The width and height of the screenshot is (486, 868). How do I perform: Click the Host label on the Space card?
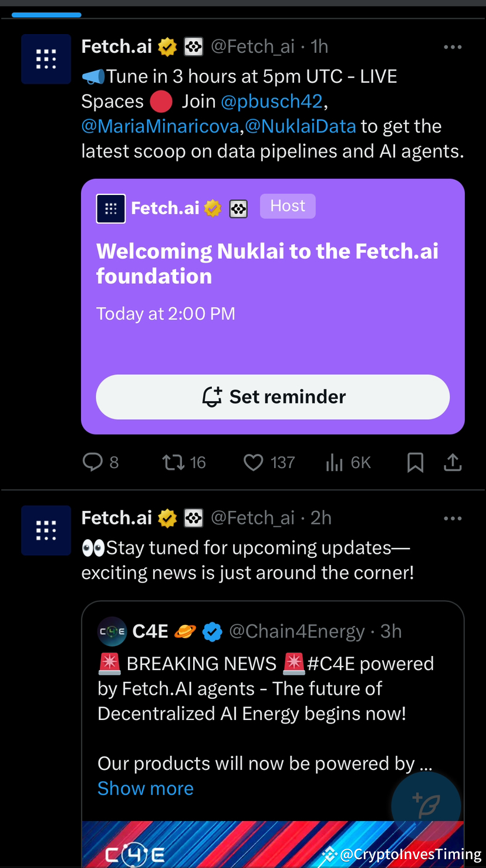[x=288, y=206]
